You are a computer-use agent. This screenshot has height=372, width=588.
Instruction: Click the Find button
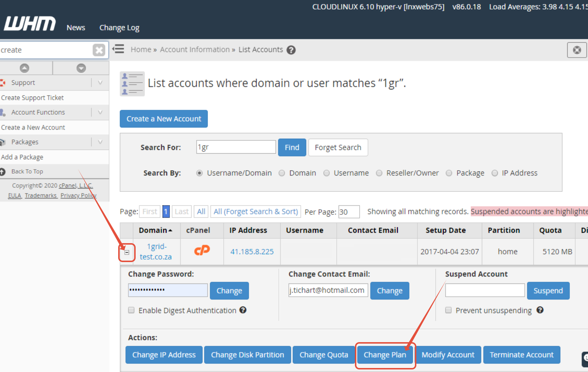click(x=292, y=147)
